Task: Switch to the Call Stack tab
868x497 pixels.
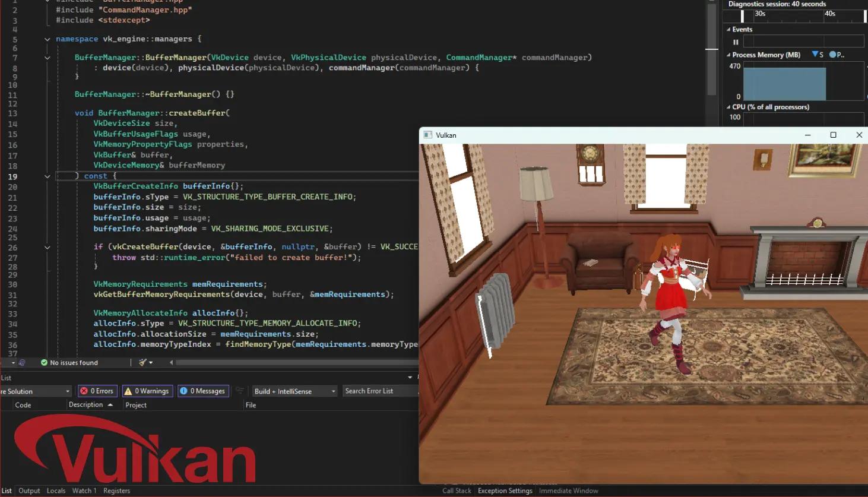Action: [x=457, y=490]
